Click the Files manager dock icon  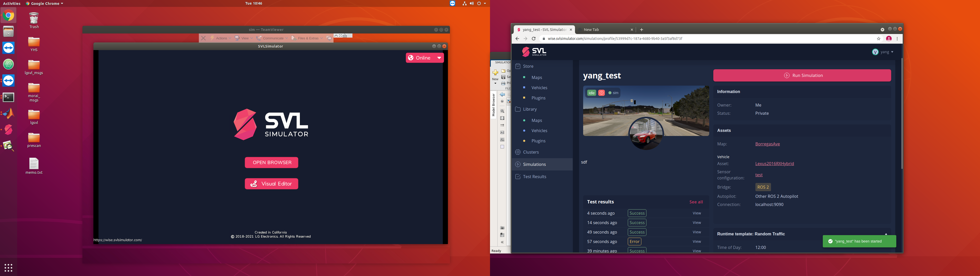(8, 32)
